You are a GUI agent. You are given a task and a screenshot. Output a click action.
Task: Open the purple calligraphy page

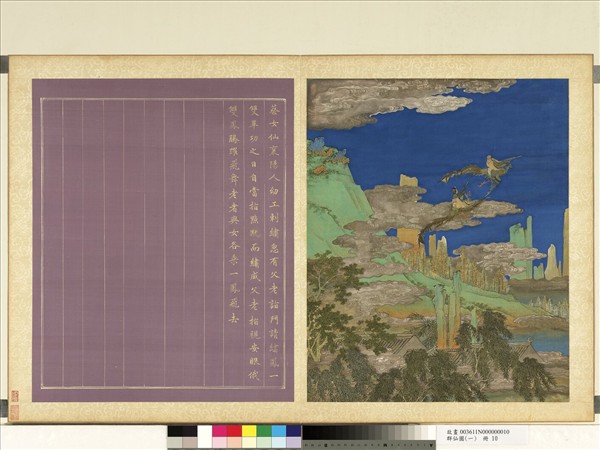(163, 240)
